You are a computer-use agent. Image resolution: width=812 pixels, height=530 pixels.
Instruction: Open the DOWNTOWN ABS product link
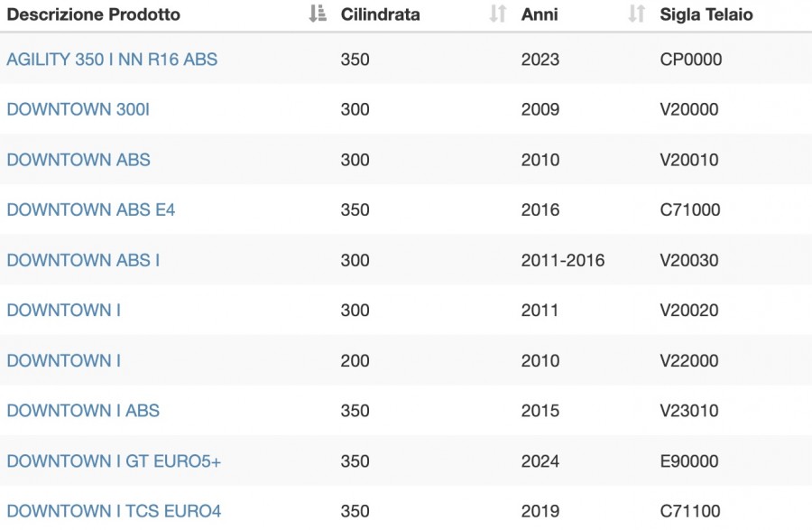point(78,160)
